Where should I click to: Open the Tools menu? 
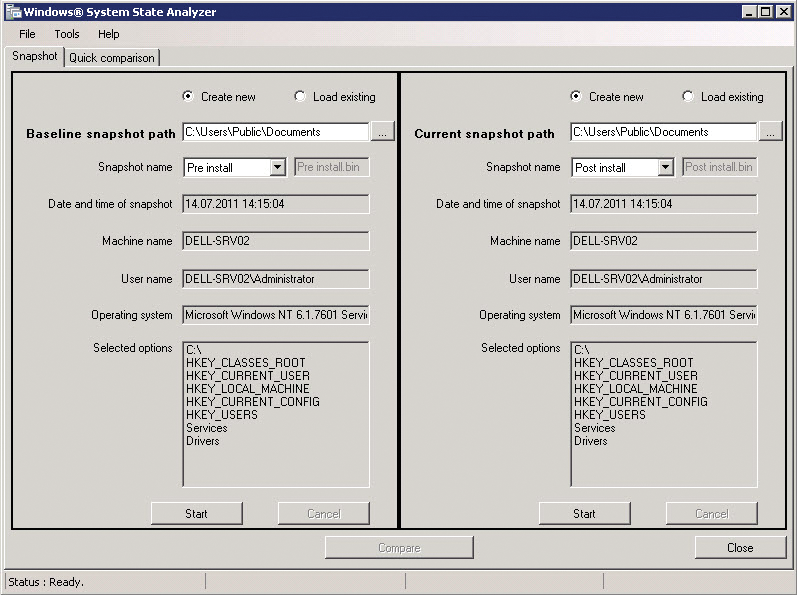[67, 34]
